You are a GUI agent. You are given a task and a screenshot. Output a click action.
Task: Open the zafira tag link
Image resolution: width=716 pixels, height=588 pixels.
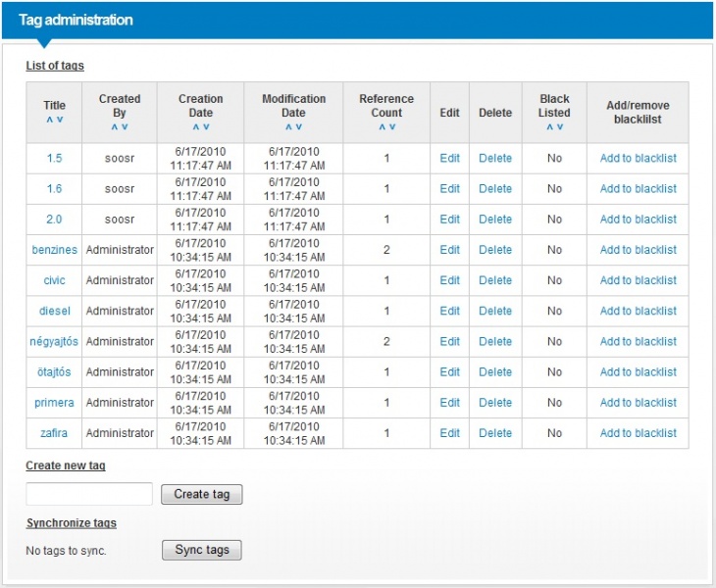(x=54, y=433)
